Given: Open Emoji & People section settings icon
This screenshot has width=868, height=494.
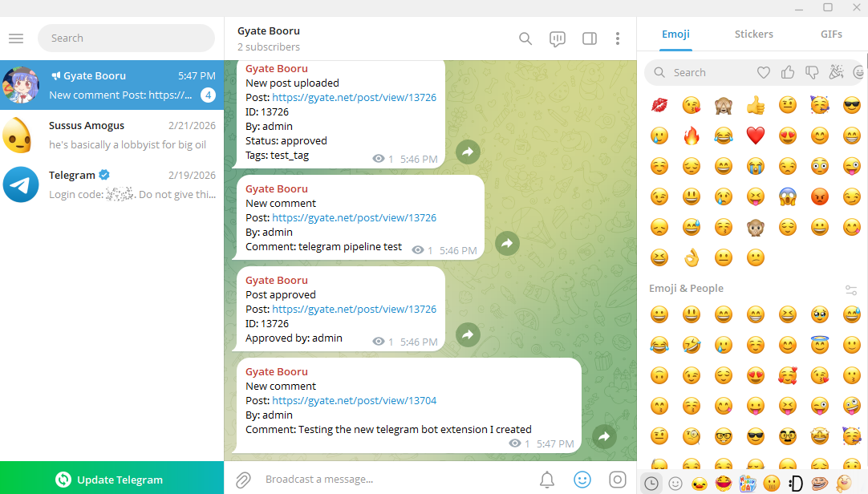Looking at the screenshot, I should 851,290.
